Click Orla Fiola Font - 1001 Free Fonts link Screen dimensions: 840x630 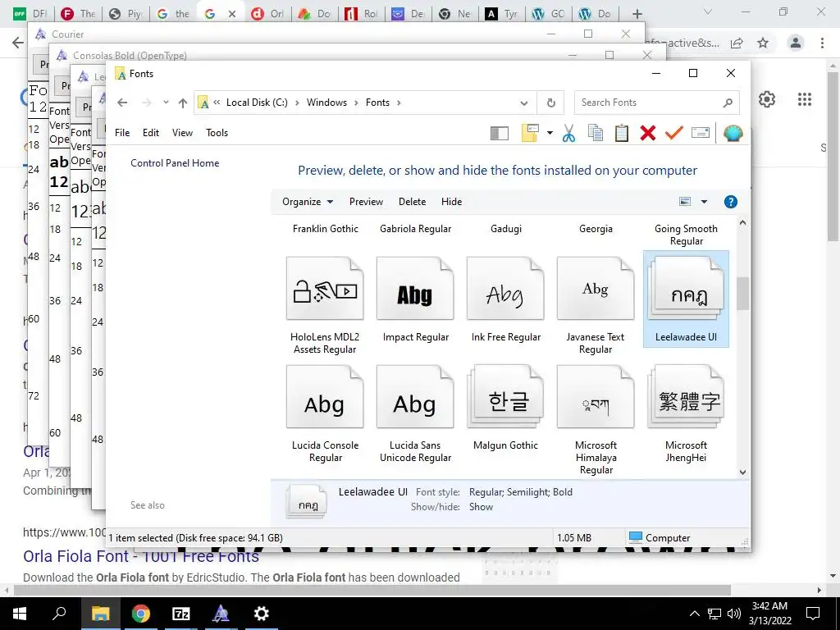[141, 557]
